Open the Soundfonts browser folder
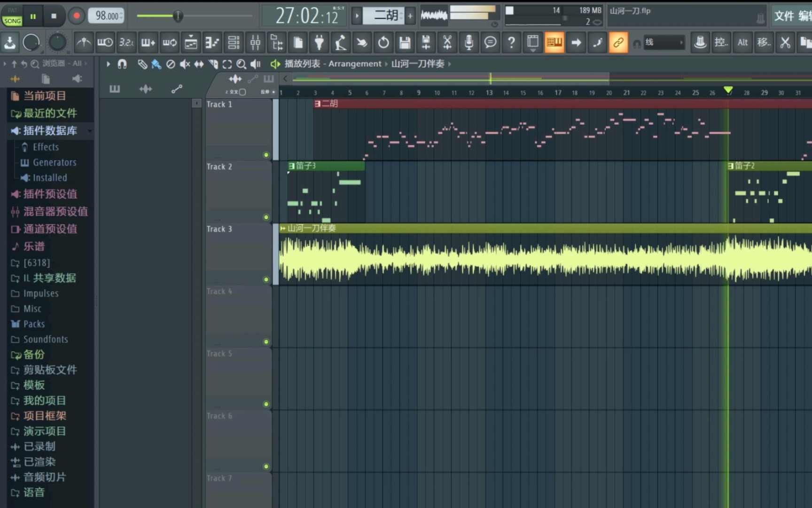This screenshot has width=812, height=508. (46, 340)
